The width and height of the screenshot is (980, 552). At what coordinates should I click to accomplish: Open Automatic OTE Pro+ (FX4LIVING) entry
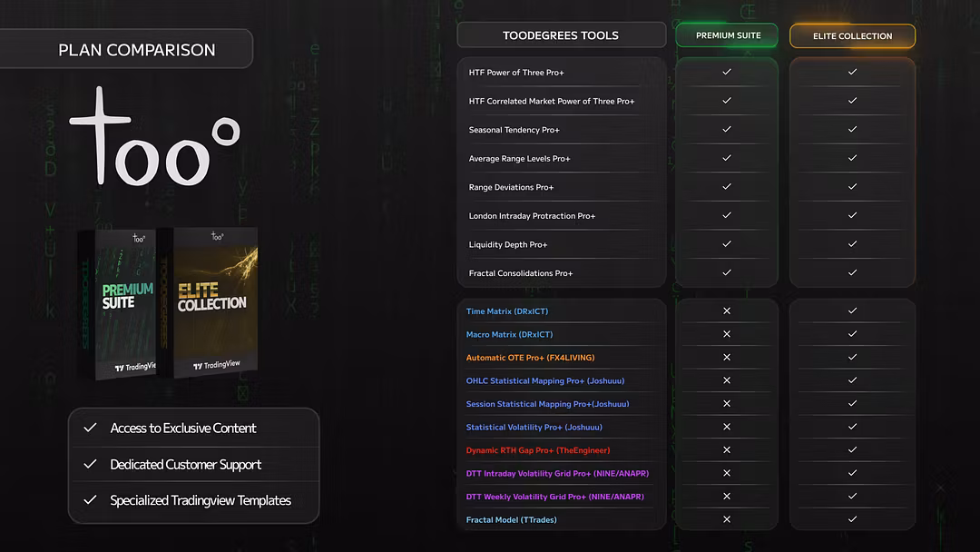pyautogui.click(x=530, y=358)
